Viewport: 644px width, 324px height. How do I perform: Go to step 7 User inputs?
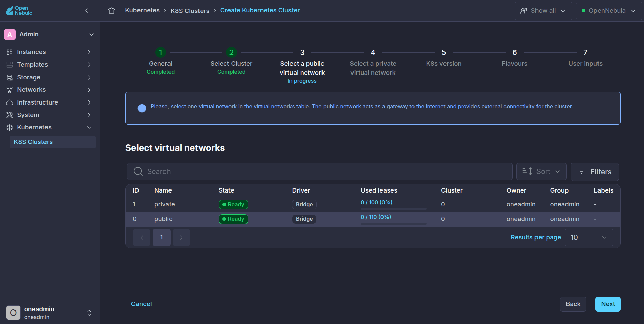coord(585,58)
